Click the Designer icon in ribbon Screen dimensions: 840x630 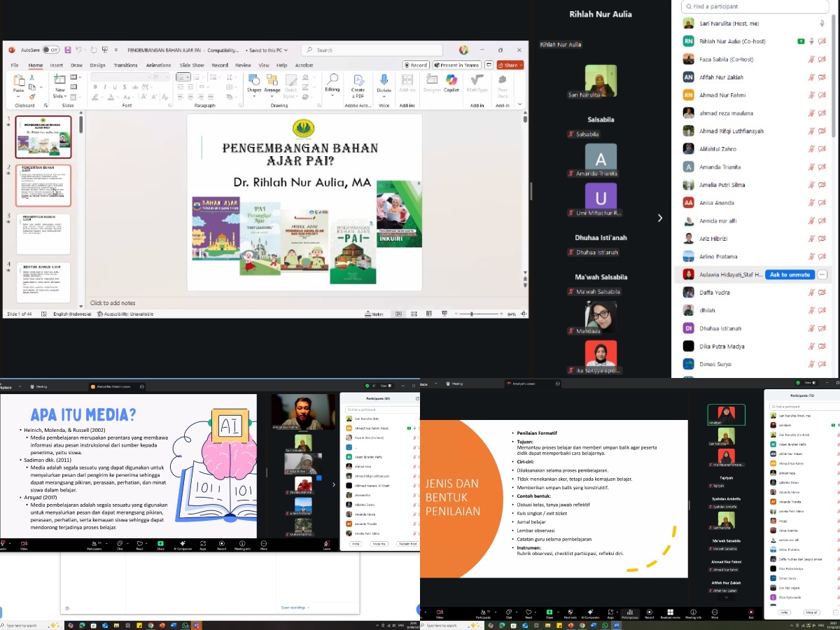(x=432, y=81)
